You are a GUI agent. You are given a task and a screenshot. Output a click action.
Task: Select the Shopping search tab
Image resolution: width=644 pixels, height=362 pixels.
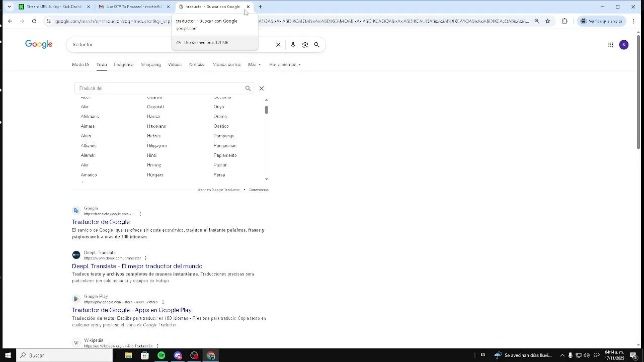(x=151, y=64)
